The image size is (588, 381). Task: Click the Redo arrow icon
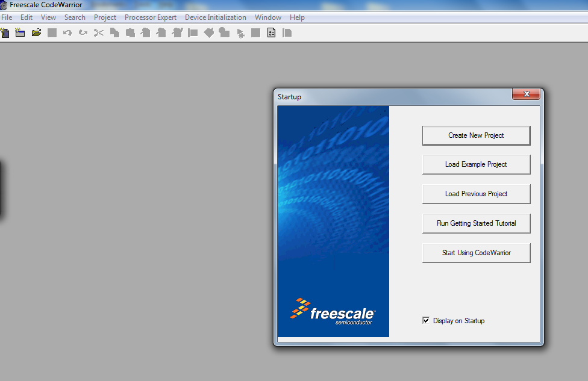tap(83, 33)
